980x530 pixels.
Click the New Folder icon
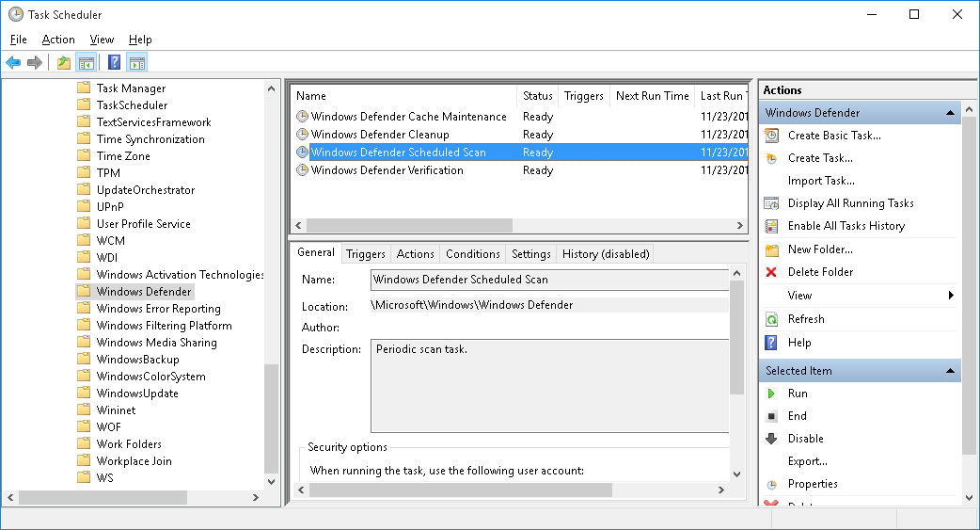(x=772, y=249)
